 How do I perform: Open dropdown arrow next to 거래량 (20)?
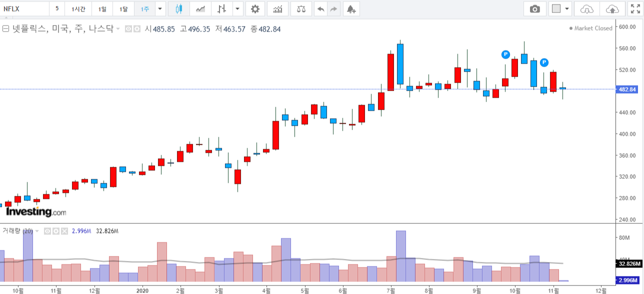pos(37,231)
